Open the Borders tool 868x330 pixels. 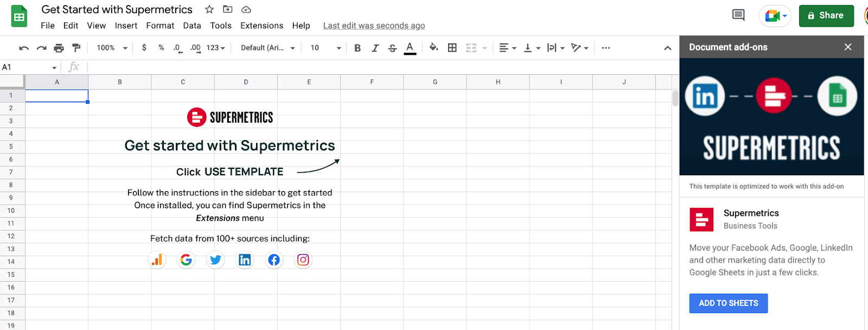[452, 48]
